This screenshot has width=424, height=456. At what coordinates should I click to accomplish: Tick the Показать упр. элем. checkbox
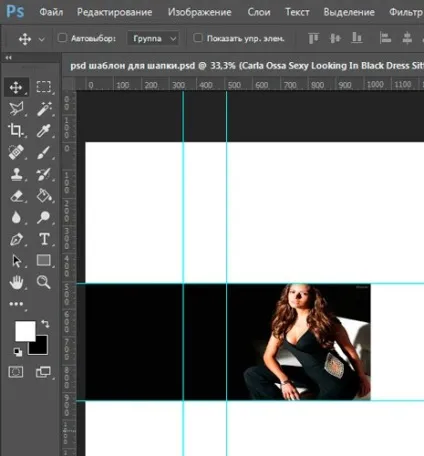[198, 38]
